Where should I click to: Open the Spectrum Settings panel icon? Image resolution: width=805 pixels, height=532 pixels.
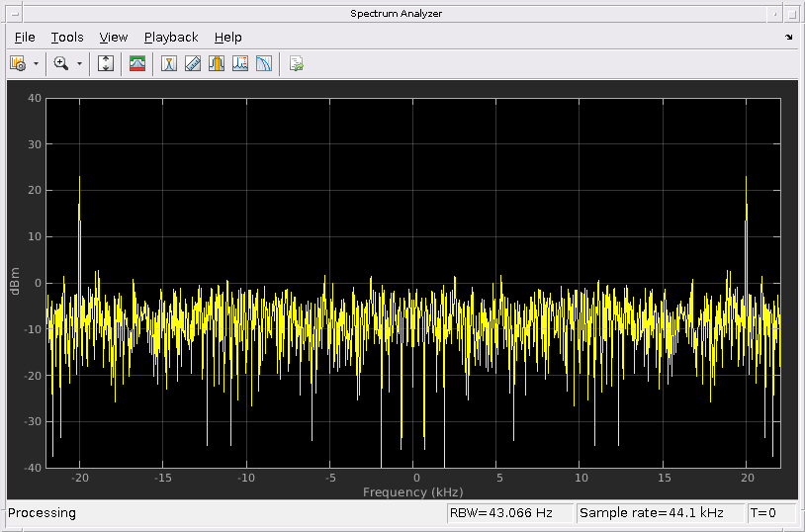[138, 64]
